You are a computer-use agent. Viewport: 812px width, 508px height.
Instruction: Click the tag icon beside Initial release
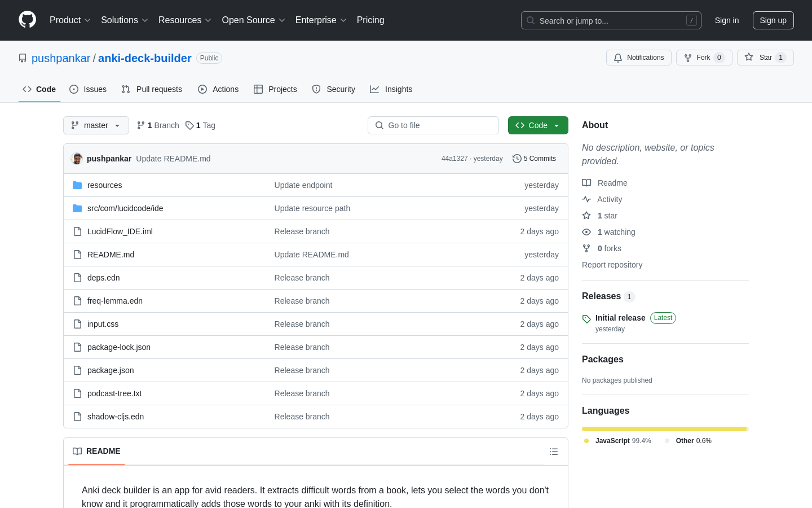(x=586, y=319)
